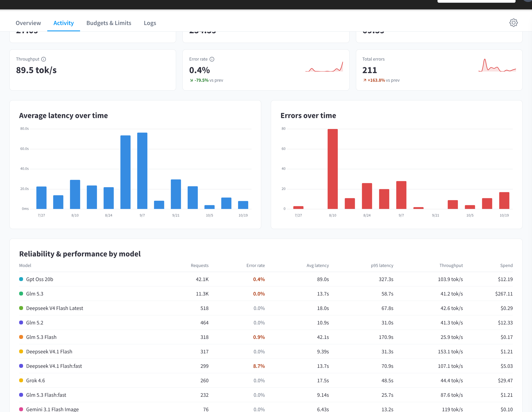532x412 pixels.
Task: Click Deepseek V4.1 Flash:fast model name
Action: 54,366
